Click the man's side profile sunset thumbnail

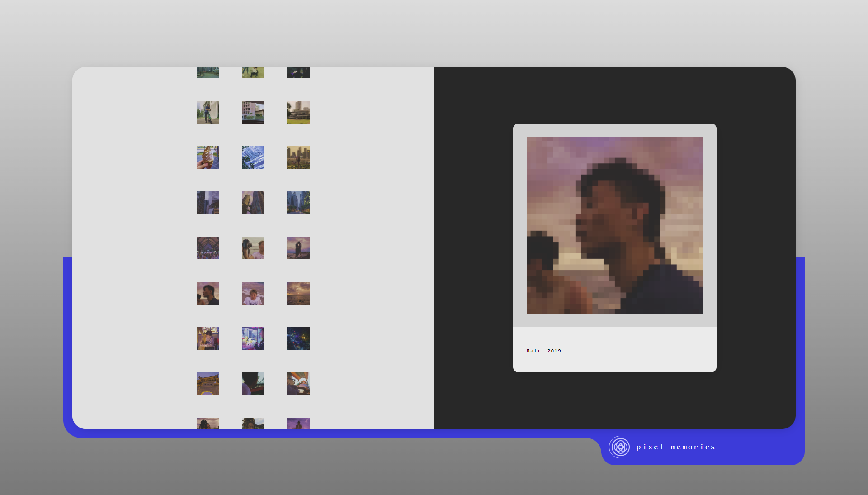[x=208, y=293]
